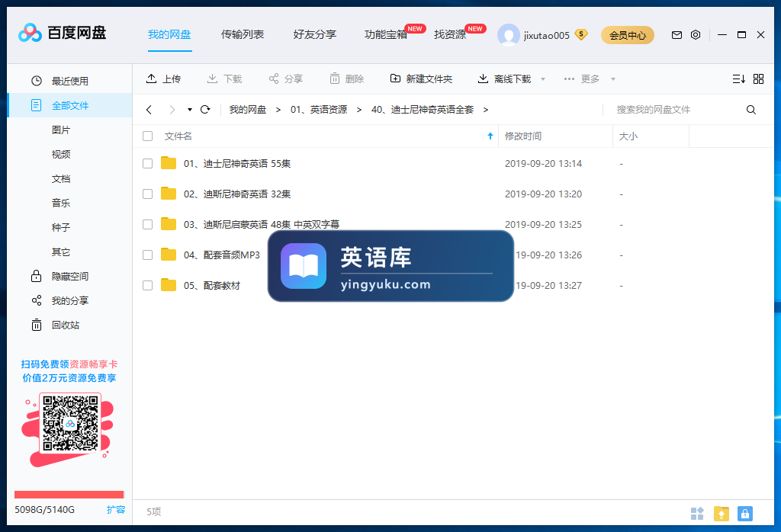Click the blue tiles icon in status bar
The image size is (781, 532).
(x=697, y=514)
